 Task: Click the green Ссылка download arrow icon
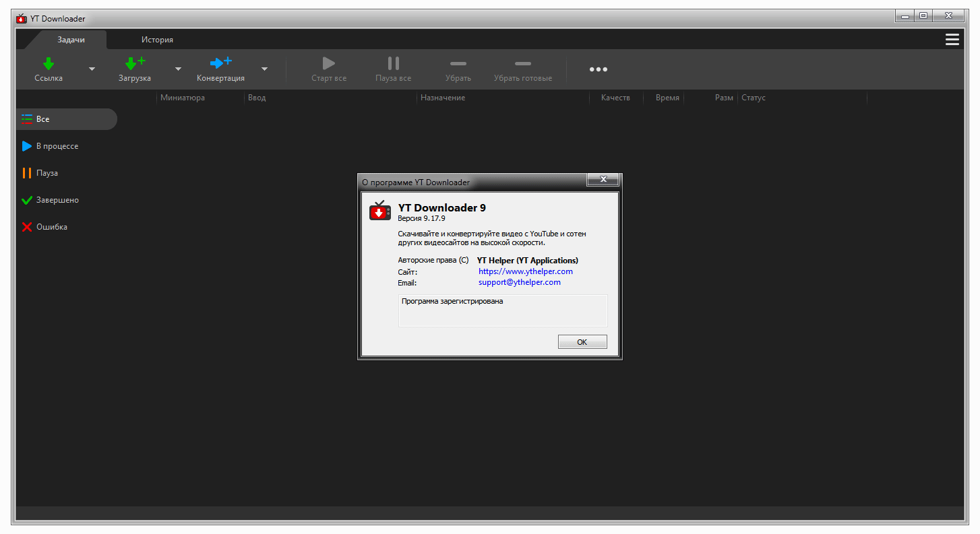click(49, 64)
